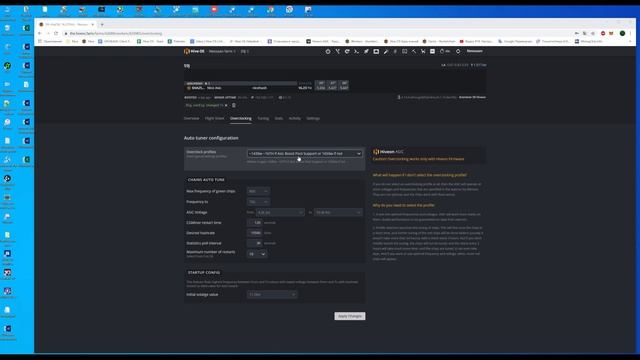Click the trash icon under the worker info

[234, 105]
